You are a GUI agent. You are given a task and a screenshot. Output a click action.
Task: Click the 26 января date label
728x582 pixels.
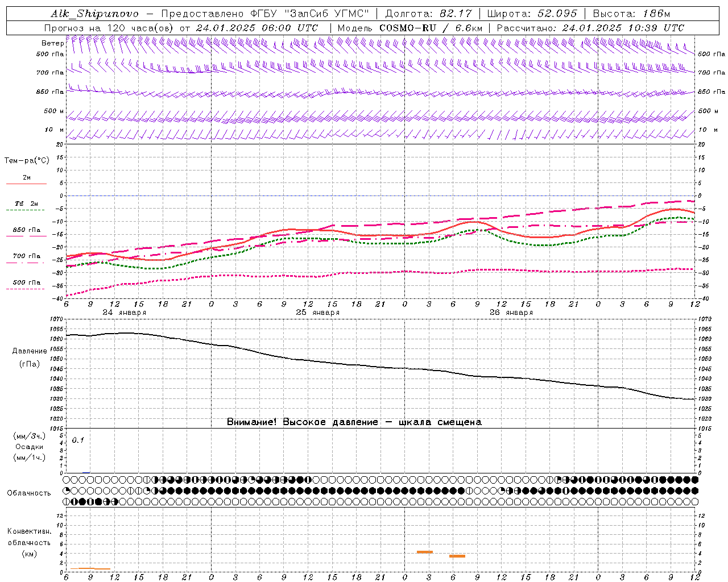[x=511, y=313]
